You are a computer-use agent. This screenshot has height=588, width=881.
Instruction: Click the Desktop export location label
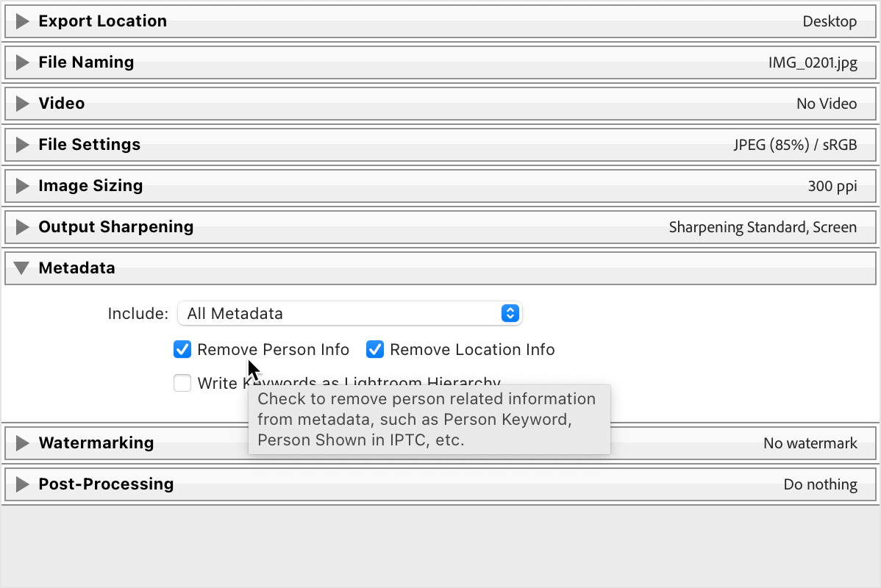point(830,21)
